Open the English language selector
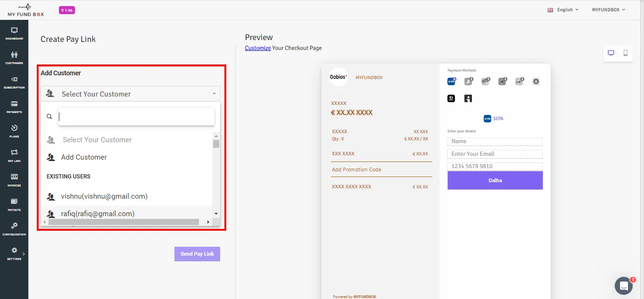This screenshot has width=644, height=299. click(563, 10)
